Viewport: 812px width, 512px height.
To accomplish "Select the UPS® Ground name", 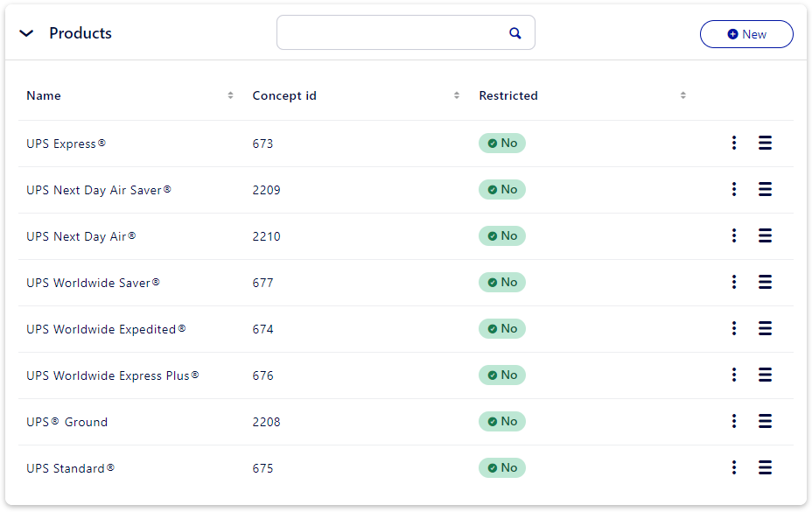I will pos(66,422).
